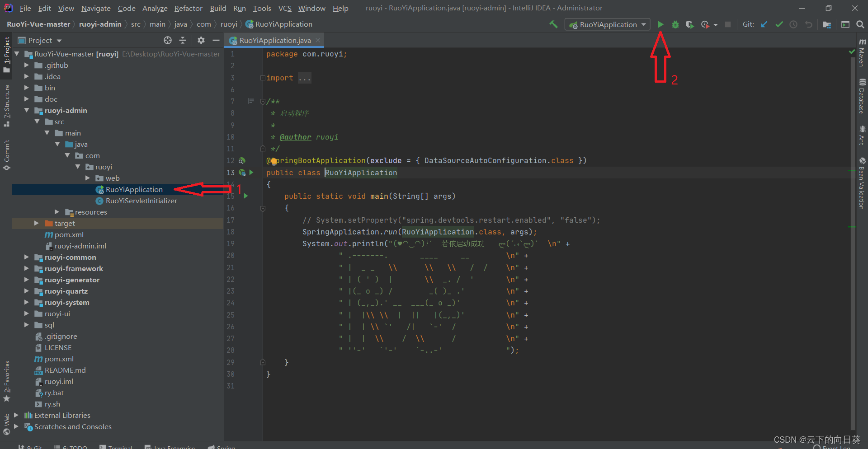Click the stop process square icon

(x=728, y=24)
